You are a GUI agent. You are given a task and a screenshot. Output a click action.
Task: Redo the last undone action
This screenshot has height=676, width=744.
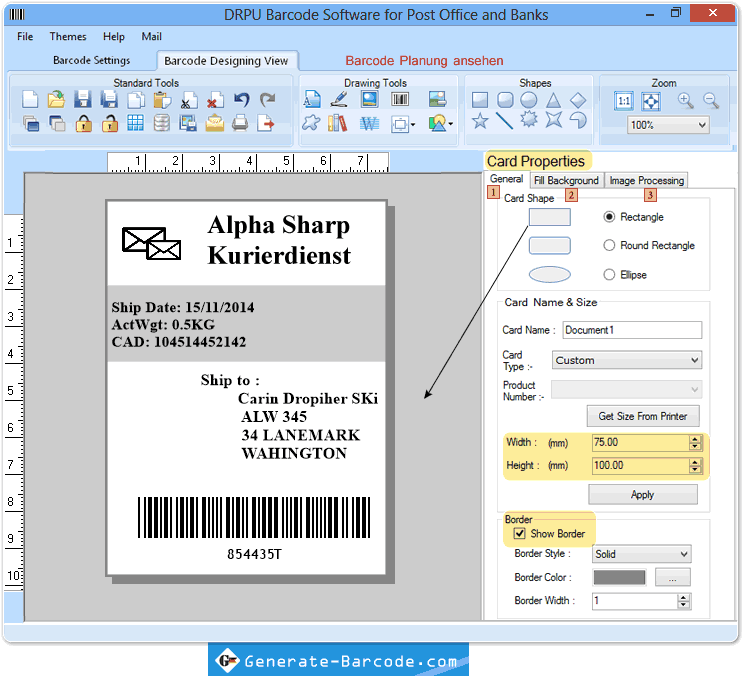tap(268, 100)
